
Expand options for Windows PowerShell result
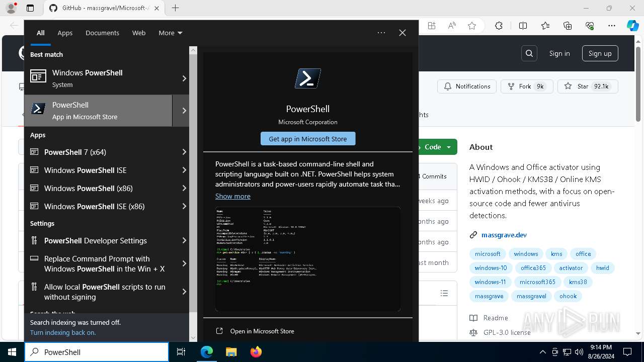click(184, 78)
